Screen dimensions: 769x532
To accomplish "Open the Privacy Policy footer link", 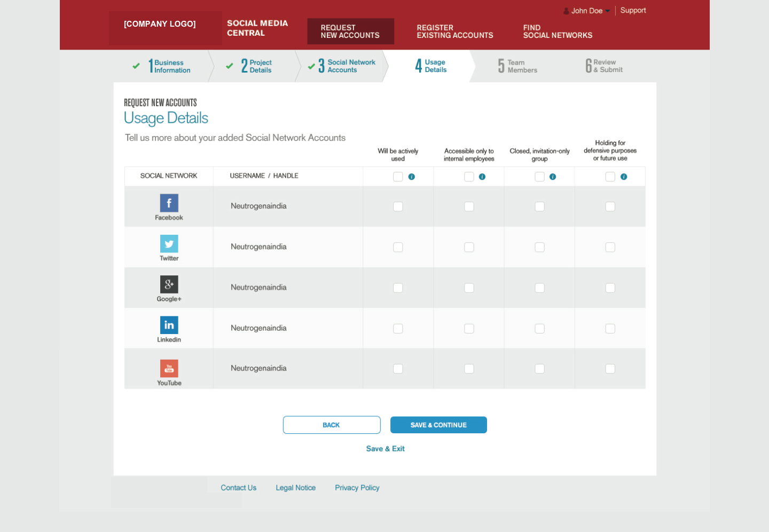I will [x=357, y=488].
